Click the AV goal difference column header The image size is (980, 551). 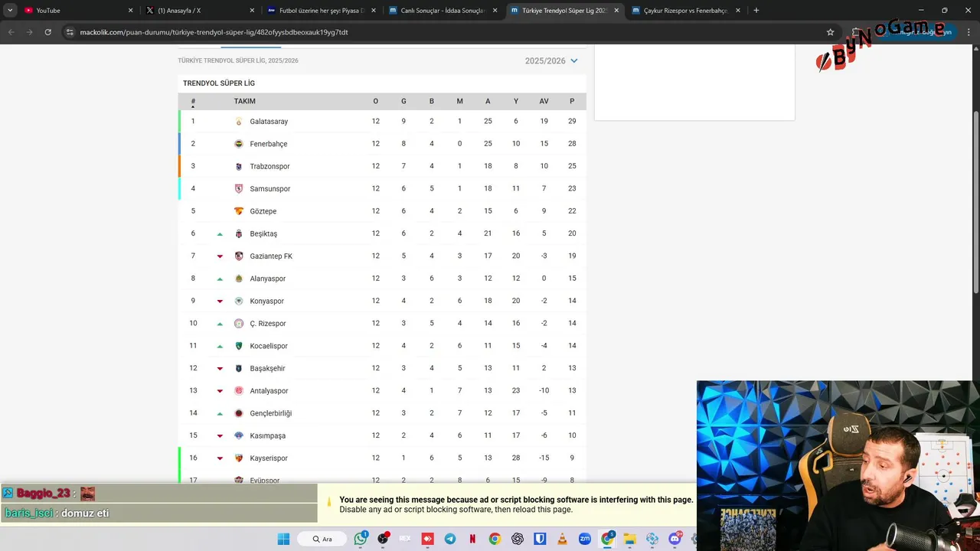(544, 101)
